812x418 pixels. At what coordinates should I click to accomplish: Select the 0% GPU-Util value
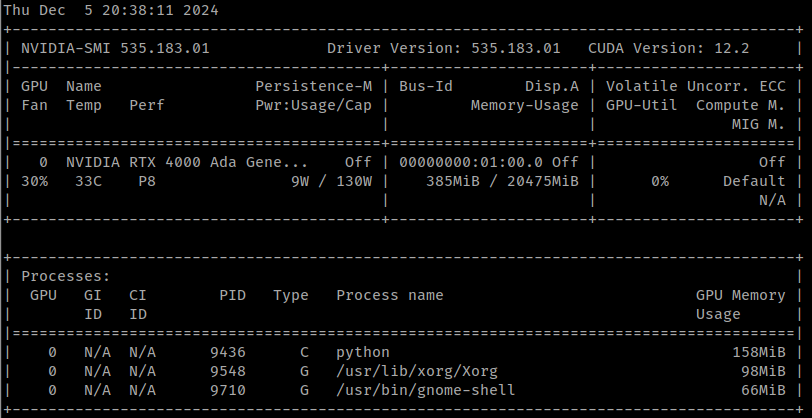click(x=659, y=181)
